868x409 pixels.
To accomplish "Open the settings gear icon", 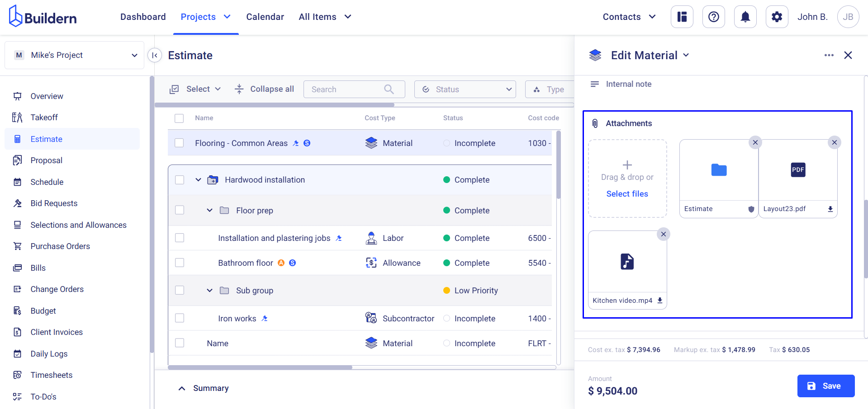I will [777, 17].
